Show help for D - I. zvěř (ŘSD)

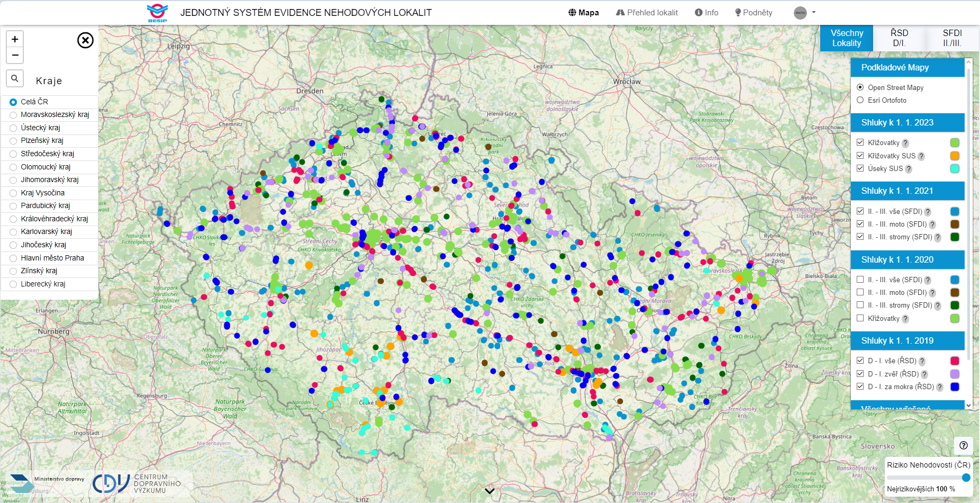coord(924,374)
